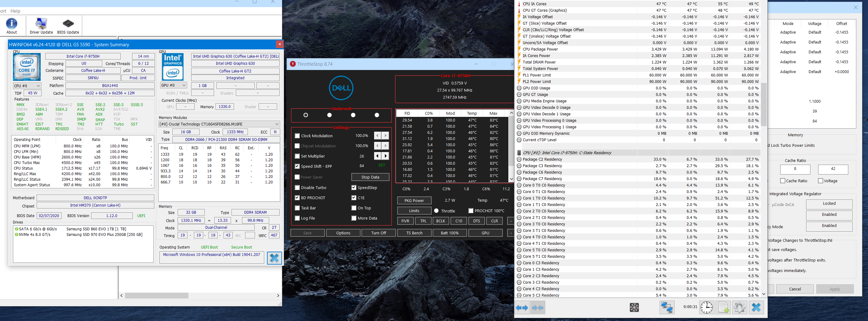Uncheck Speed Shift - EPP

pyautogui.click(x=297, y=166)
